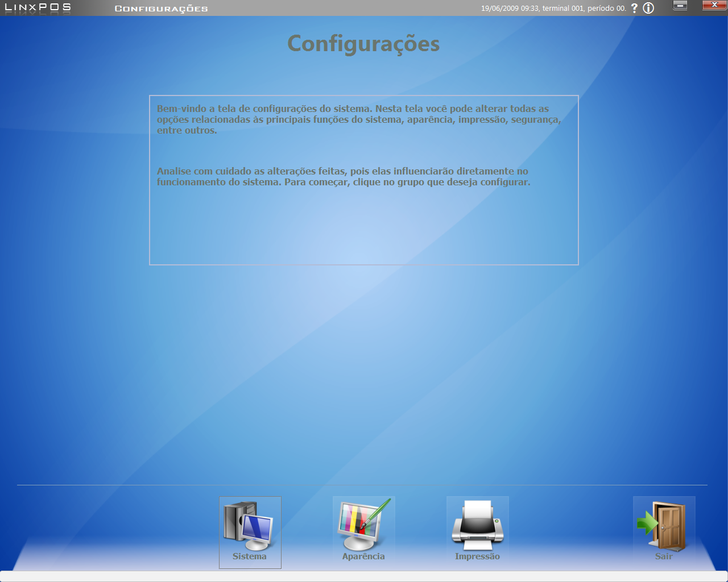Screen dimensions: 728x582
Task: Click the date and terminal status text
Action: (553, 9)
